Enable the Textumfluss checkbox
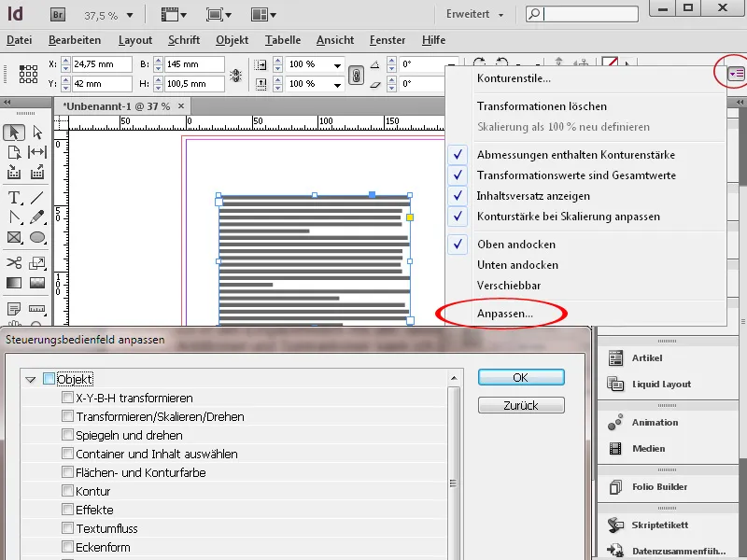Screen dimensions: 747x560 click(67, 527)
